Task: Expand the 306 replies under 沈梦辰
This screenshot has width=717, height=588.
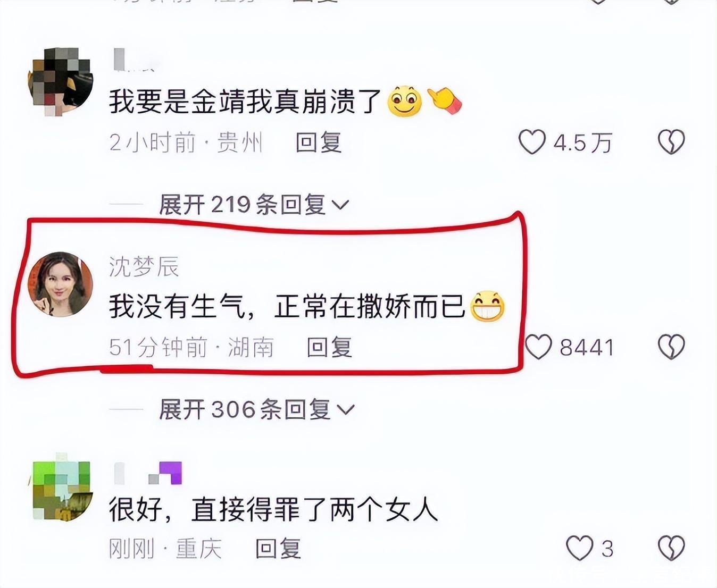Action: click(x=256, y=409)
